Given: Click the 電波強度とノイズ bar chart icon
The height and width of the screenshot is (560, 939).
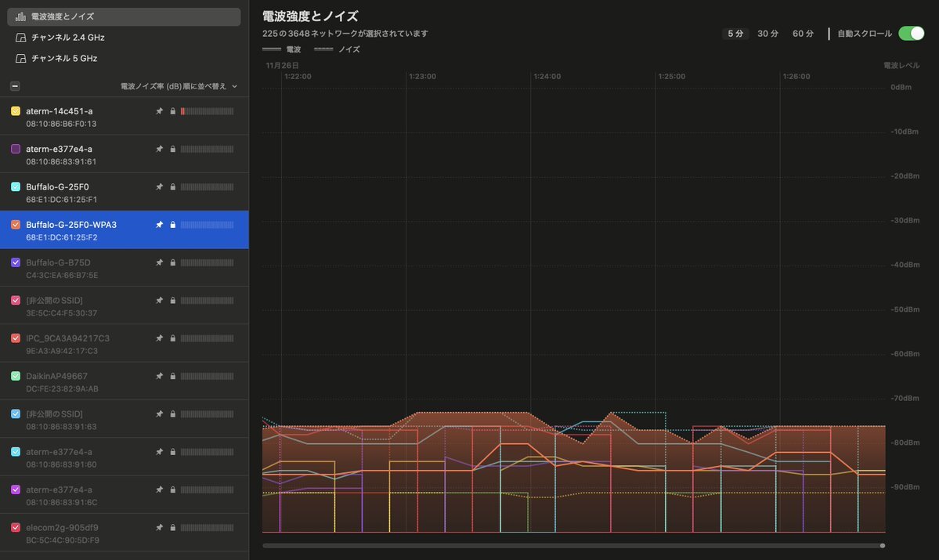Looking at the screenshot, I should 20,16.
